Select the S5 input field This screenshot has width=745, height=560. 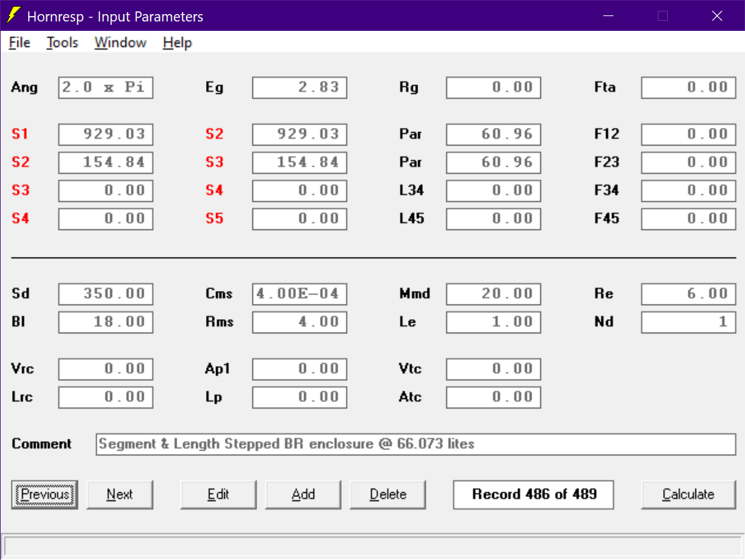pos(300,219)
